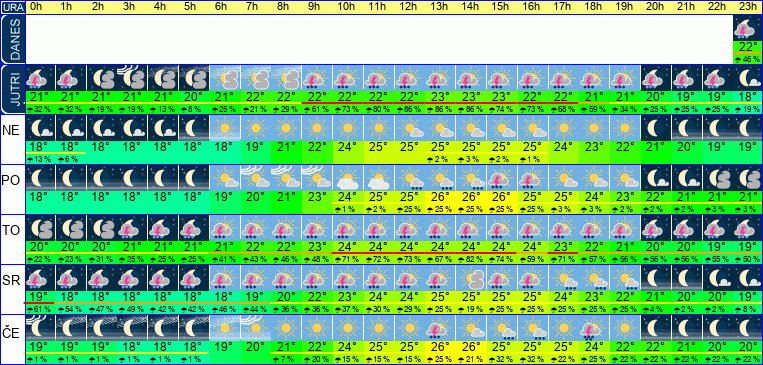Click the URA header label
763x365 pixels.
[x=12, y=7]
